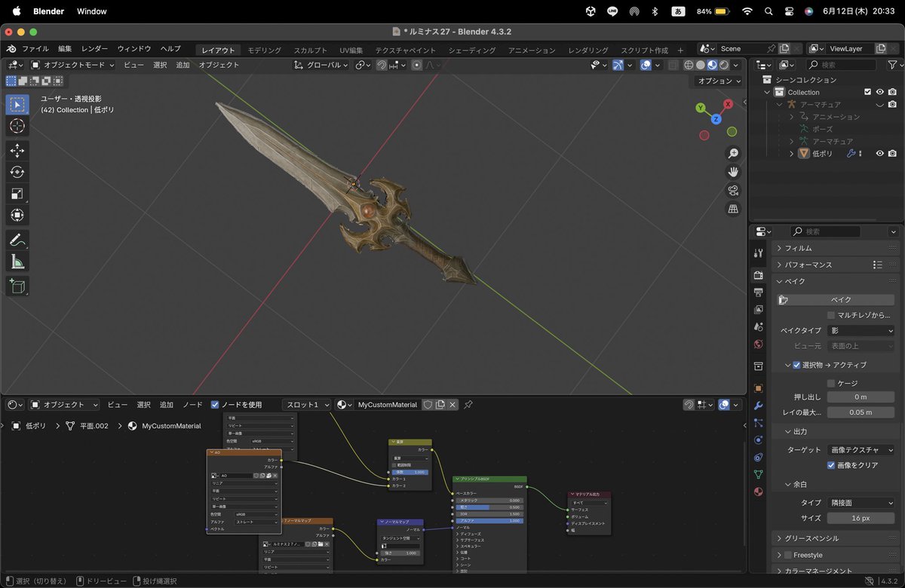Open the World properties tab
This screenshot has height=588, width=905.
pyautogui.click(x=759, y=345)
